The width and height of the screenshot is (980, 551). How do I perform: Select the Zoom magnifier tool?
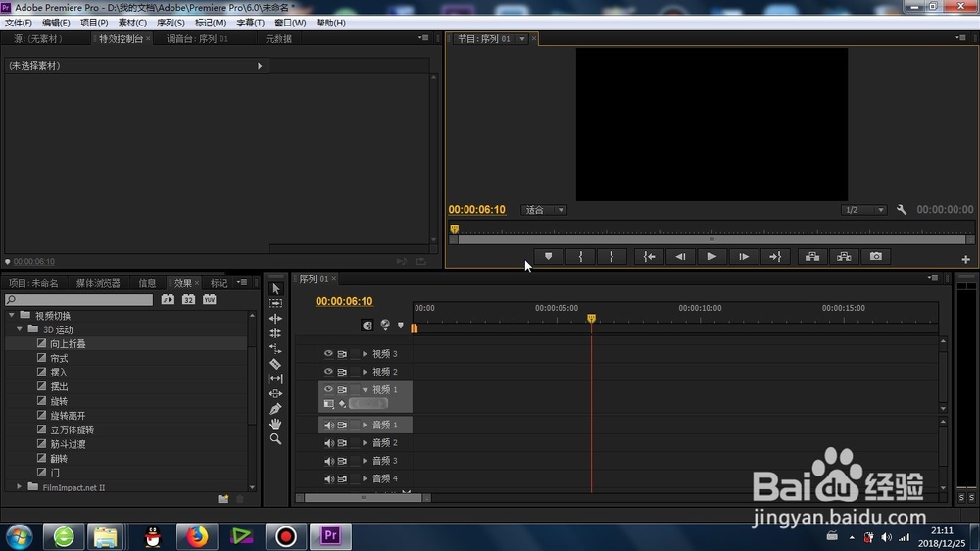point(275,439)
